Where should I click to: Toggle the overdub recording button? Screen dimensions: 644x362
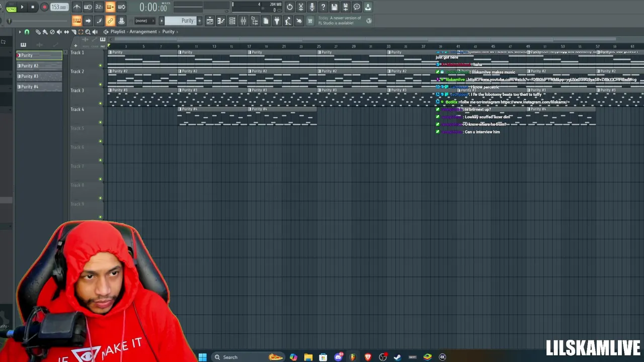click(110, 7)
